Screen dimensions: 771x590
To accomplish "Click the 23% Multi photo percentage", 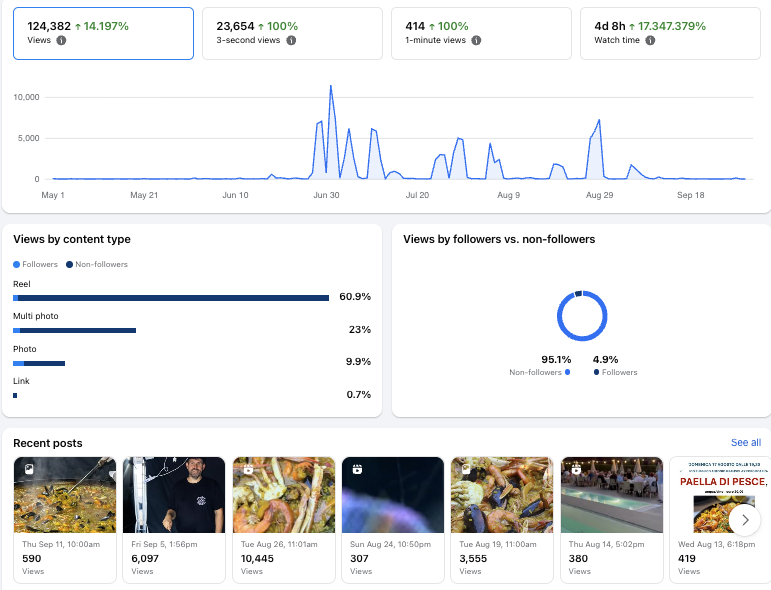I will coord(360,329).
